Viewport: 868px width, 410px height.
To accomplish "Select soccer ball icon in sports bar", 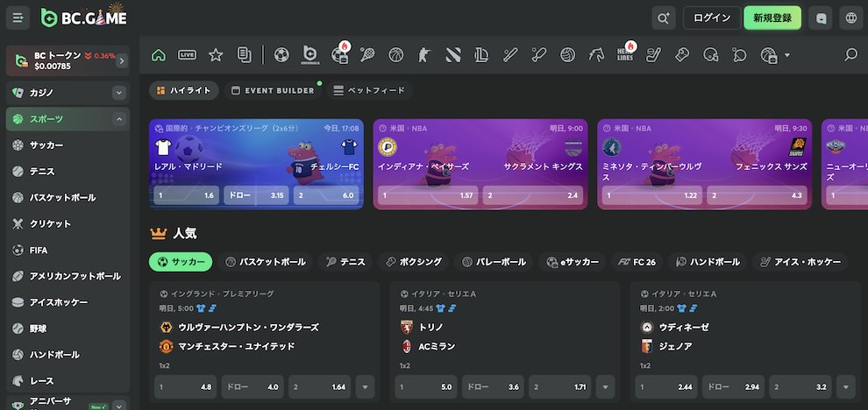I will [x=281, y=55].
